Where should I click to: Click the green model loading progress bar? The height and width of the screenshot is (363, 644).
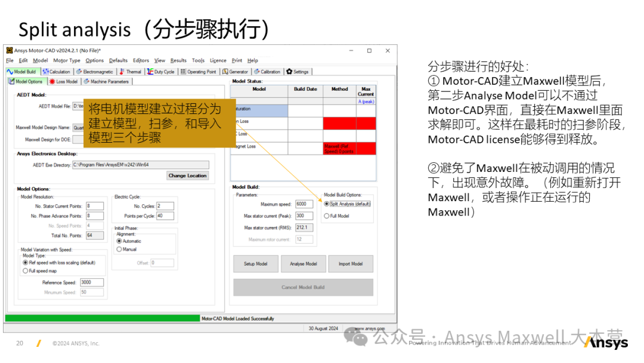click(103, 318)
